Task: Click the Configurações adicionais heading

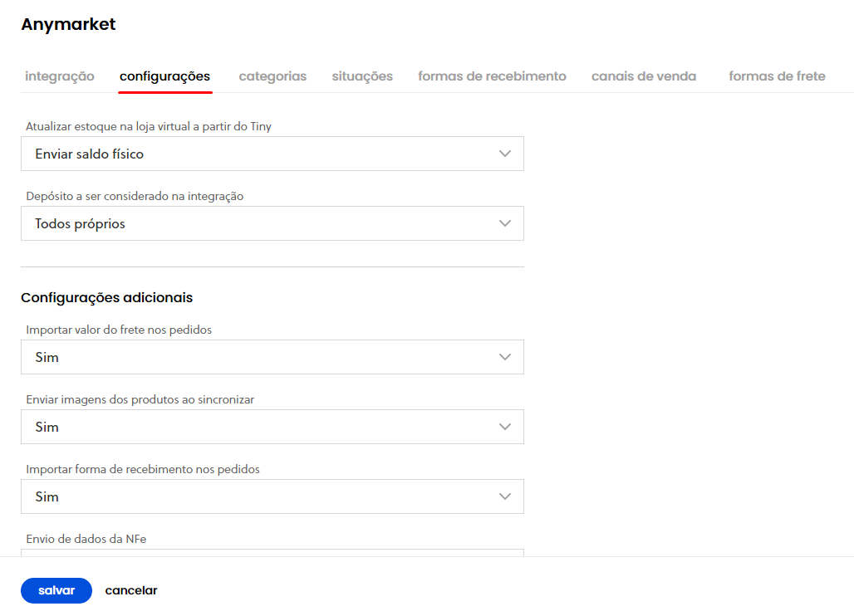Action: click(106, 298)
